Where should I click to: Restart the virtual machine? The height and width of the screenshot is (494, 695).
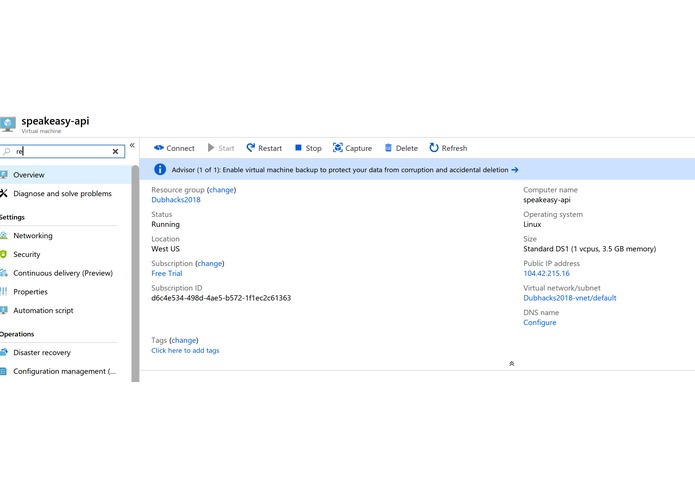pyautogui.click(x=264, y=148)
